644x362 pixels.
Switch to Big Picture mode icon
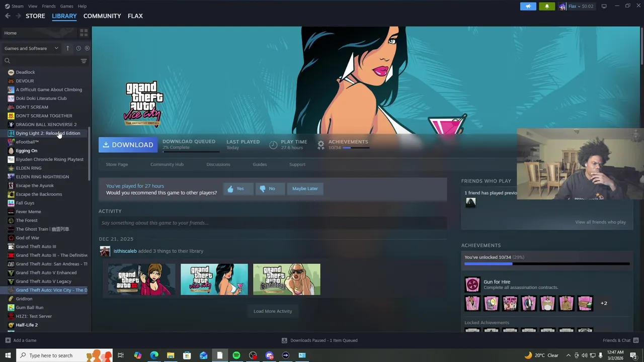[x=604, y=6]
